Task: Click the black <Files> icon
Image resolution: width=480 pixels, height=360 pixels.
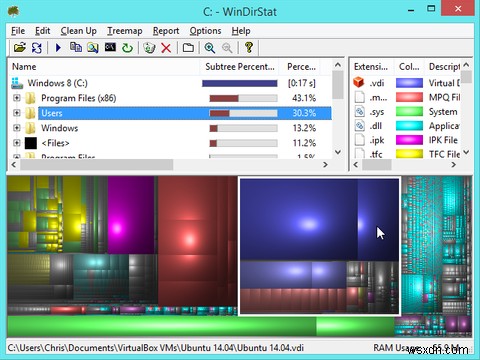Action: point(31,143)
